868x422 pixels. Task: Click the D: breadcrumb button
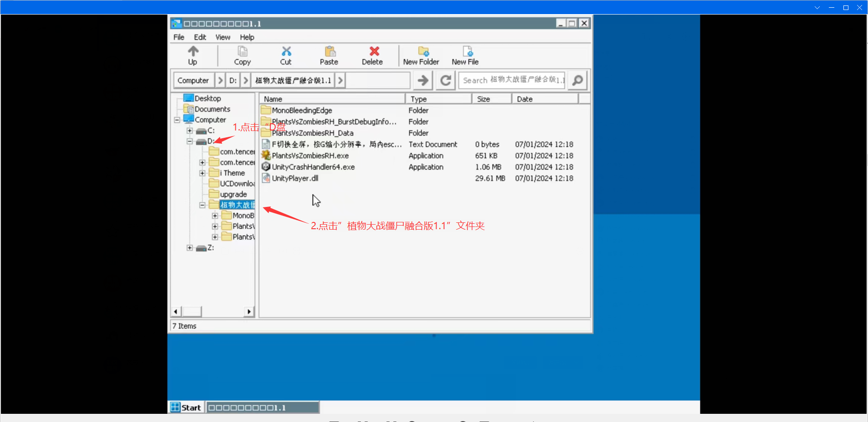click(233, 80)
